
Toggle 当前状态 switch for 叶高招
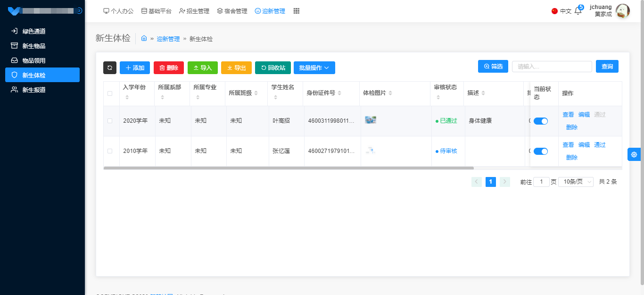click(541, 121)
